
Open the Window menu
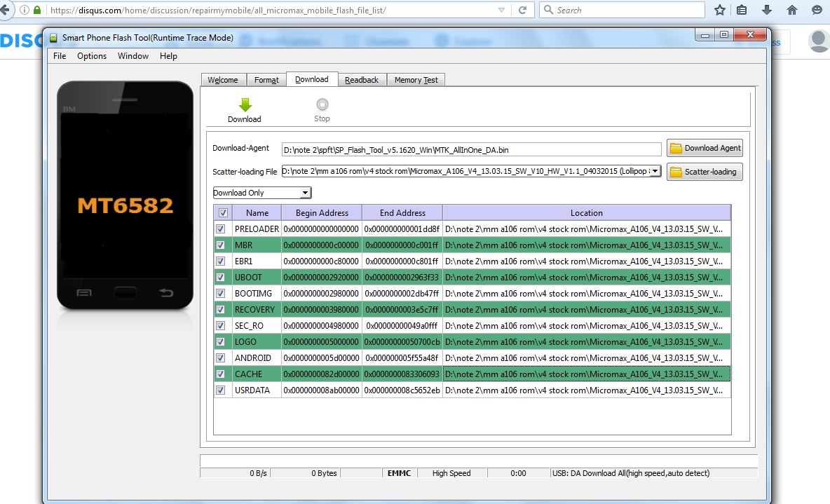(133, 56)
